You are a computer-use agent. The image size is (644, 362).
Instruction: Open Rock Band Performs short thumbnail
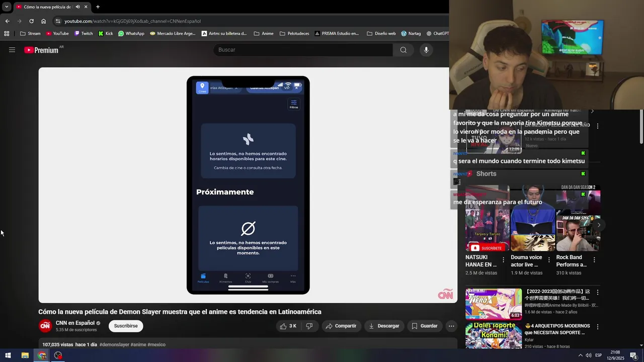click(578, 218)
